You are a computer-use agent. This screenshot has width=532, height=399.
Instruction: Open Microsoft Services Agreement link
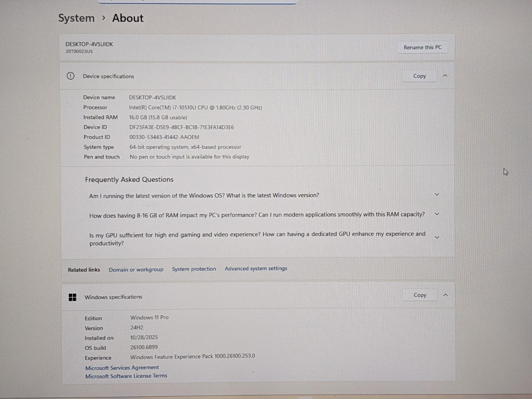coord(122,367)
